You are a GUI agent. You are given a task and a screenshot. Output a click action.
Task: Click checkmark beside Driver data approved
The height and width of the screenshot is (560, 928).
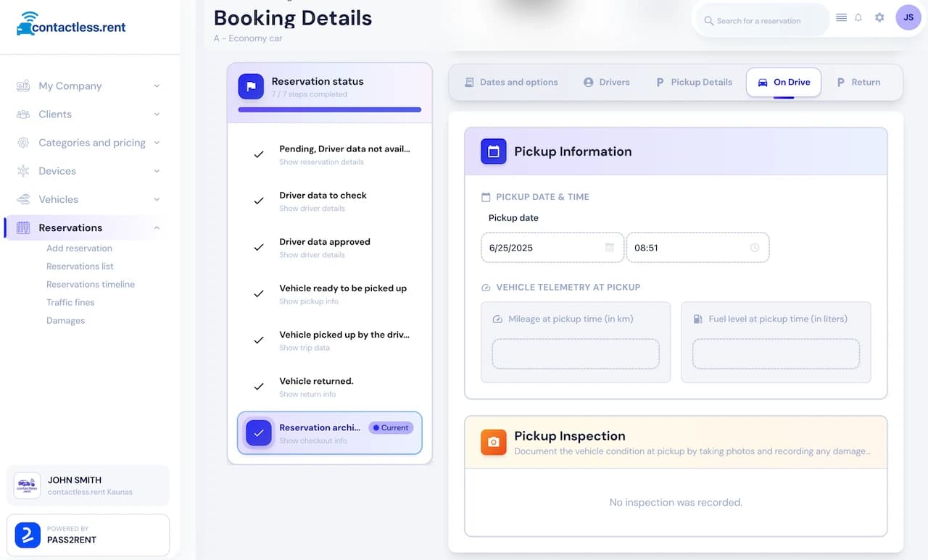click(259, 248)
